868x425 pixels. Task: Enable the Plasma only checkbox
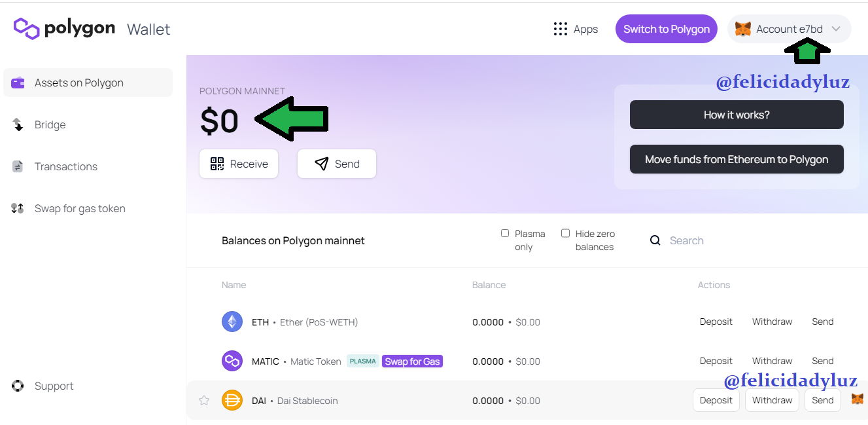click(x=505, y=233)
